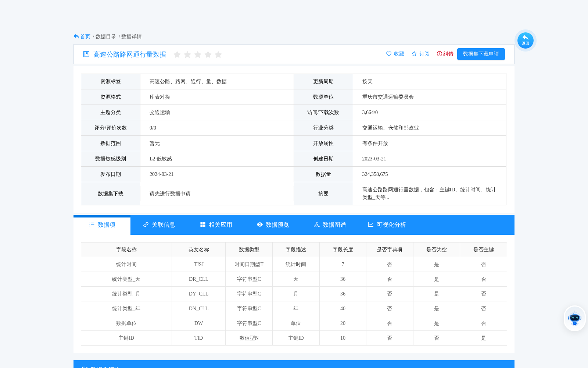588x368 pixels.
Task: Click the 字段名称 column header
Action: tap(126, 250)
